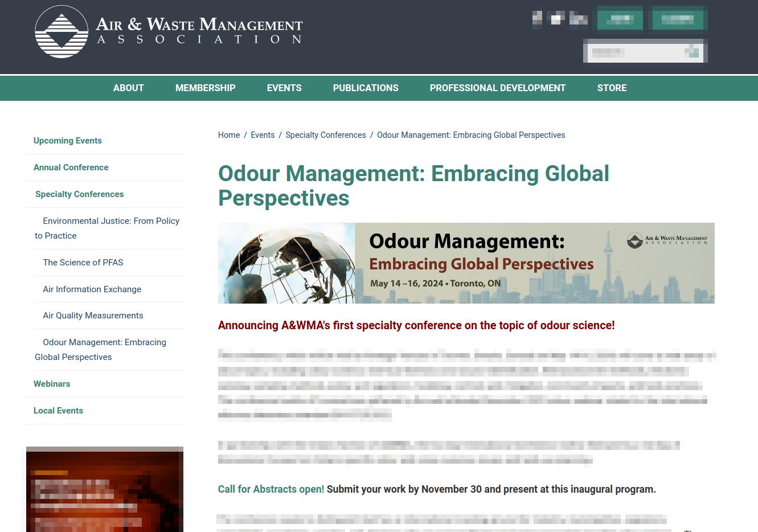
Task: Open the MEMBERSHIP menu
Action: point(206,88)
